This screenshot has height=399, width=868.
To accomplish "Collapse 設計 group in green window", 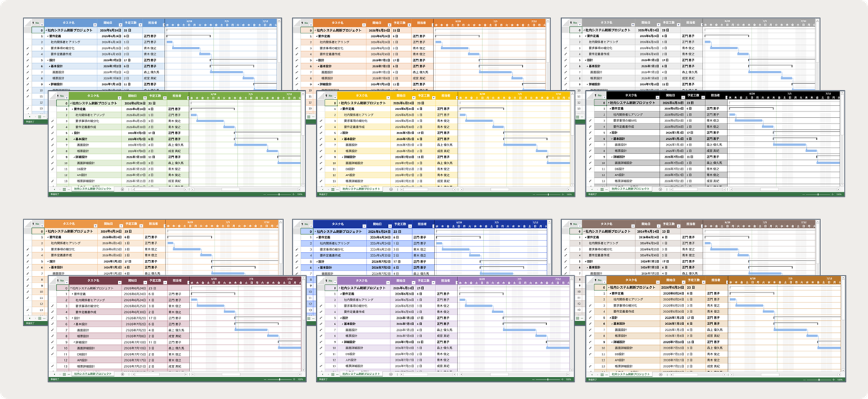I will click(72, 133).
